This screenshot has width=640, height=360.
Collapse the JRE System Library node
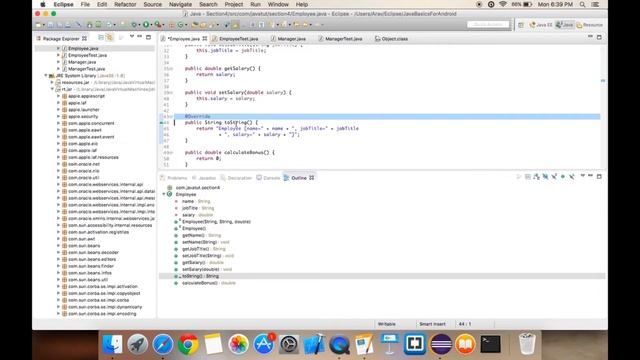(46, 76)
